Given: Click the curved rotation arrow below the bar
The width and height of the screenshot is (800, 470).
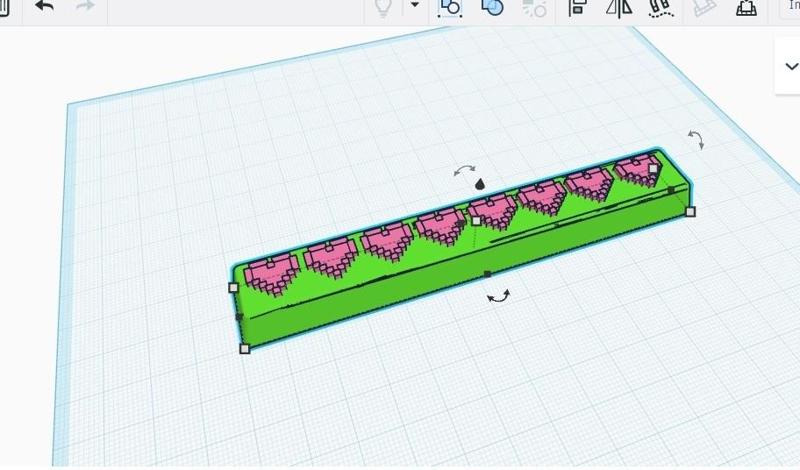Looking at the screenshot, I should click(x=498, y=296).
